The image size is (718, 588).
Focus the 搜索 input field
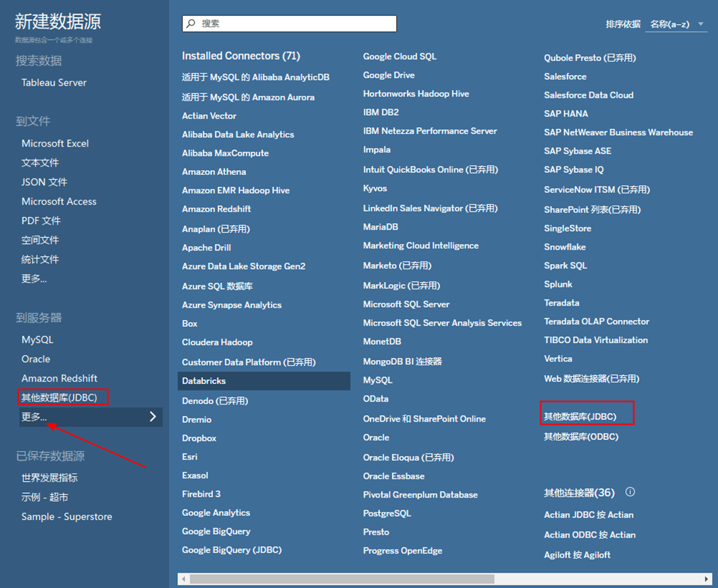(289, 24)
